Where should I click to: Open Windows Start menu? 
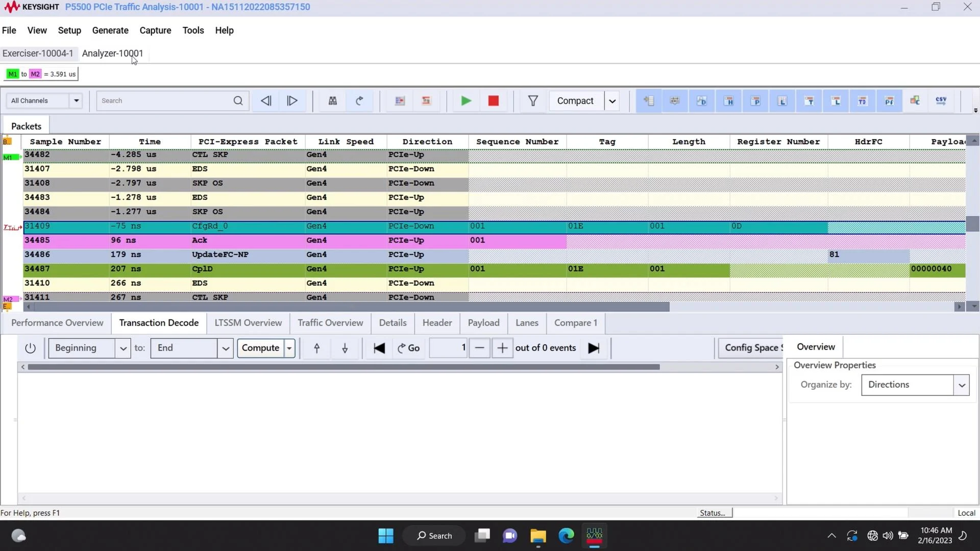click(x=386, y=536)
